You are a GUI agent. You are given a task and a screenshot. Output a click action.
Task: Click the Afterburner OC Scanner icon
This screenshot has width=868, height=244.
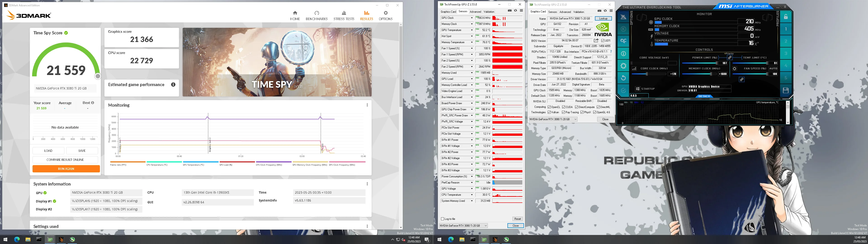point(623,41)
